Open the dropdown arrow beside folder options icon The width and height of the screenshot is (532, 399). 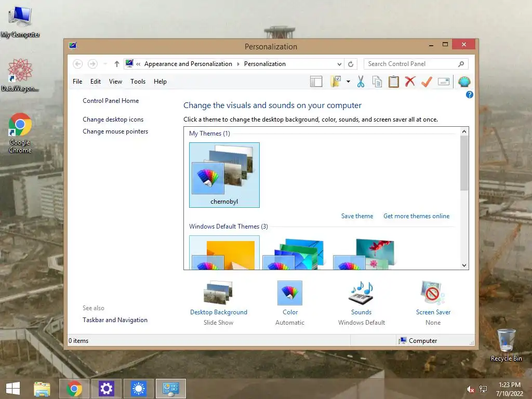click(x=348, y=82)
